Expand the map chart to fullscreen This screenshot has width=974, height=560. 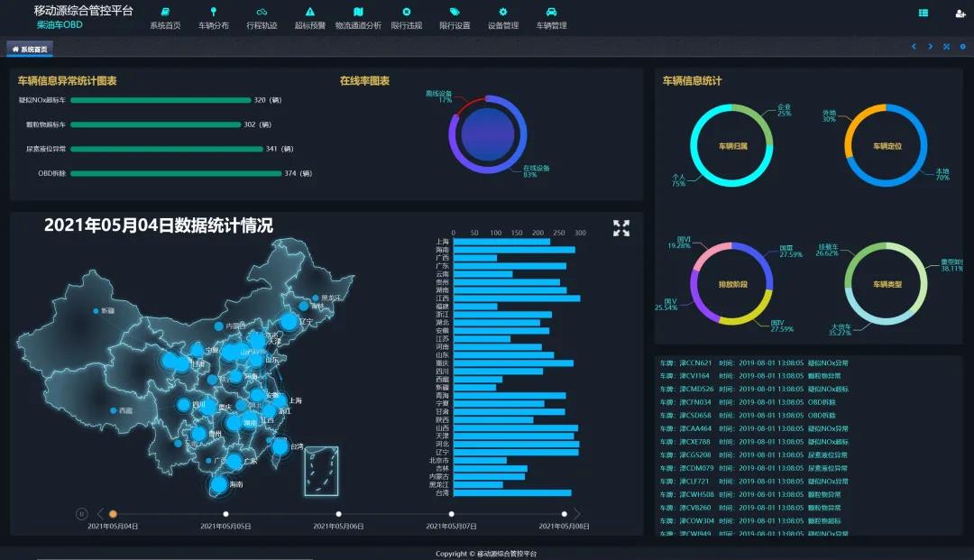[621, 228]
